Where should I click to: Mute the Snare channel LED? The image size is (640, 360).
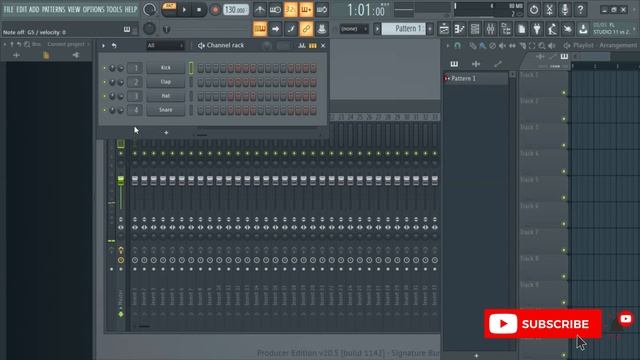(x=104, y=110)
